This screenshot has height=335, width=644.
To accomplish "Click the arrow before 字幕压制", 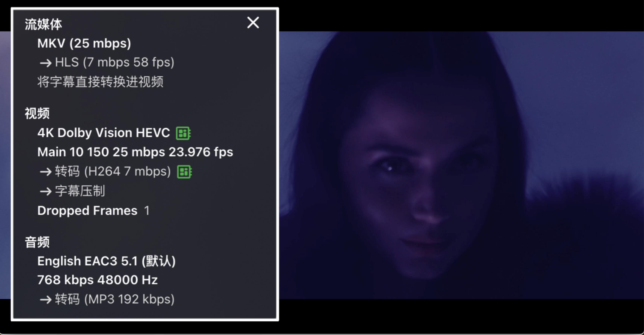I will (46, 192).
